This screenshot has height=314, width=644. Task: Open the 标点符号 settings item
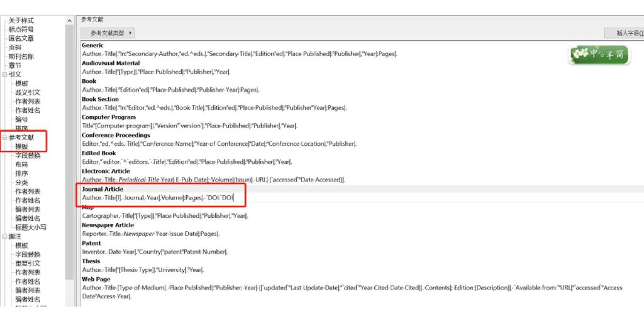tap(21, 30)
